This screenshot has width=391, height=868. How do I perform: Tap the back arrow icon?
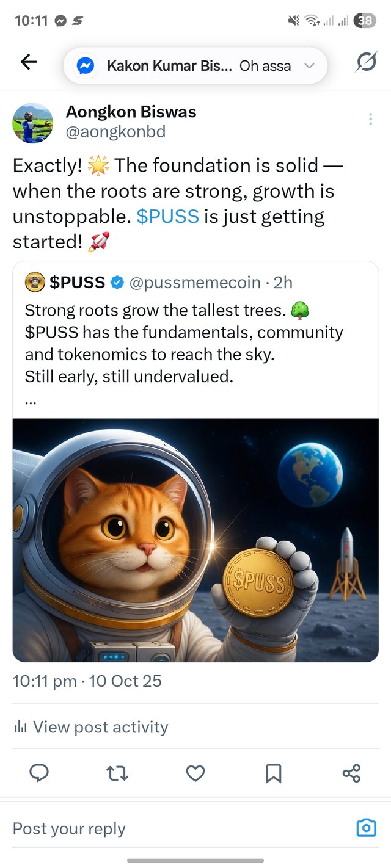[29, 62]
